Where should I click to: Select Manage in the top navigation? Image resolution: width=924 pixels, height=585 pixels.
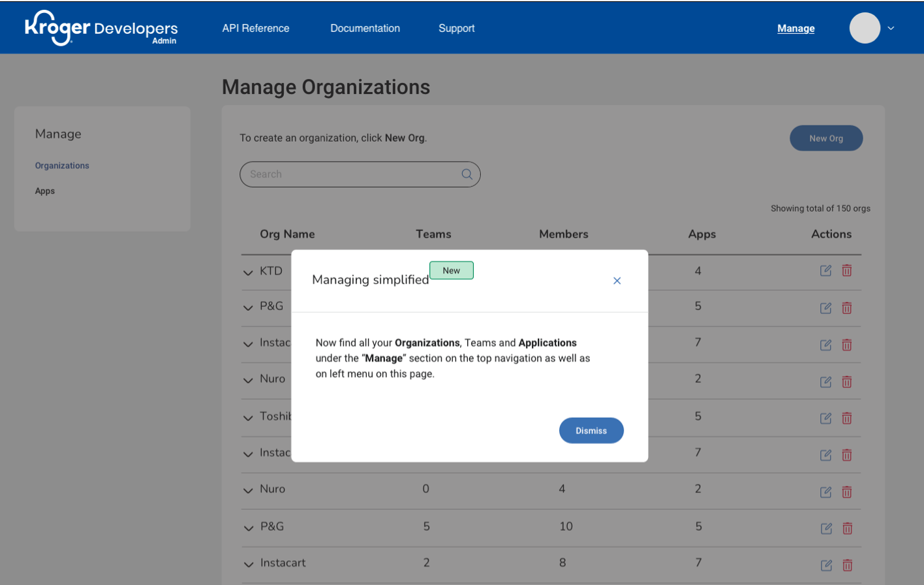click(x=795, y=28)
